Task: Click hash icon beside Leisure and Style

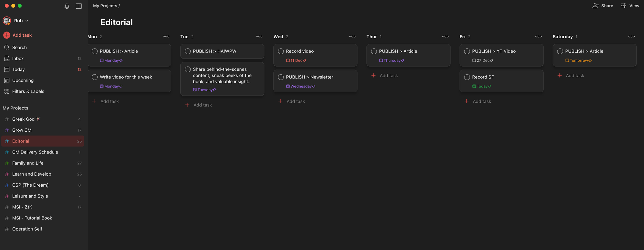Action: pos(7,196)
